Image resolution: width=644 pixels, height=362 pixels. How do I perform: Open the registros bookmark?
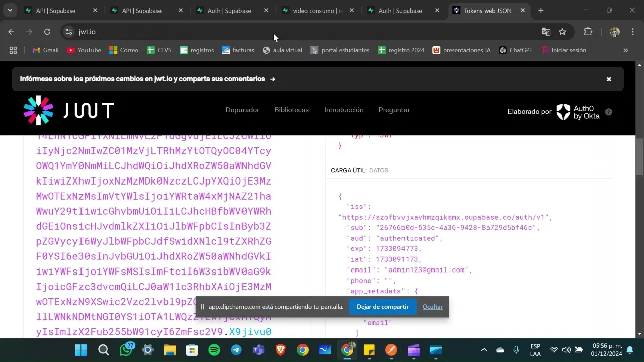point(197,50)
